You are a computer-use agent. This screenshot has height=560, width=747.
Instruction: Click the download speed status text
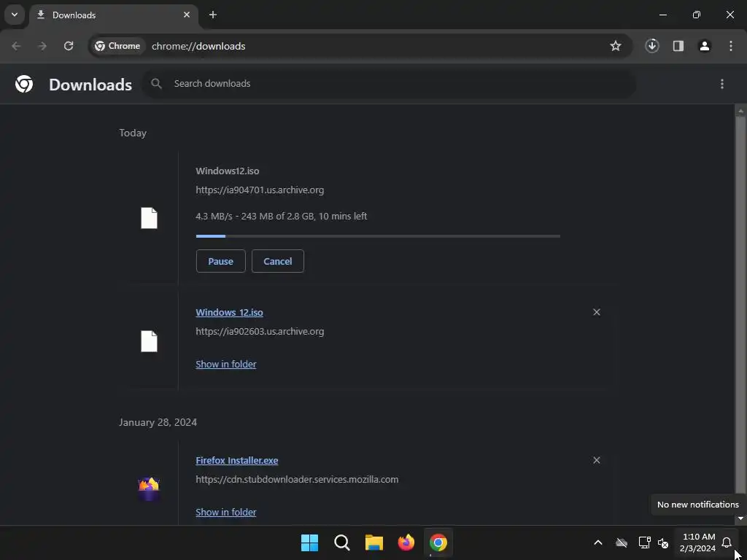281,216
